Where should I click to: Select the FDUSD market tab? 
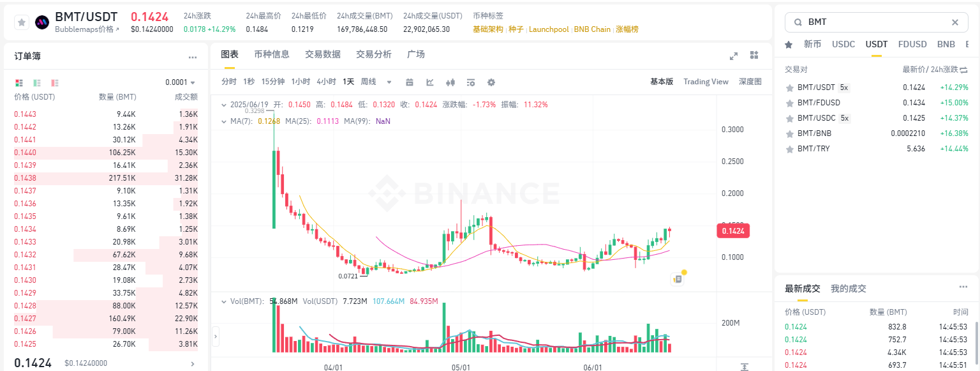coord(912,45)
